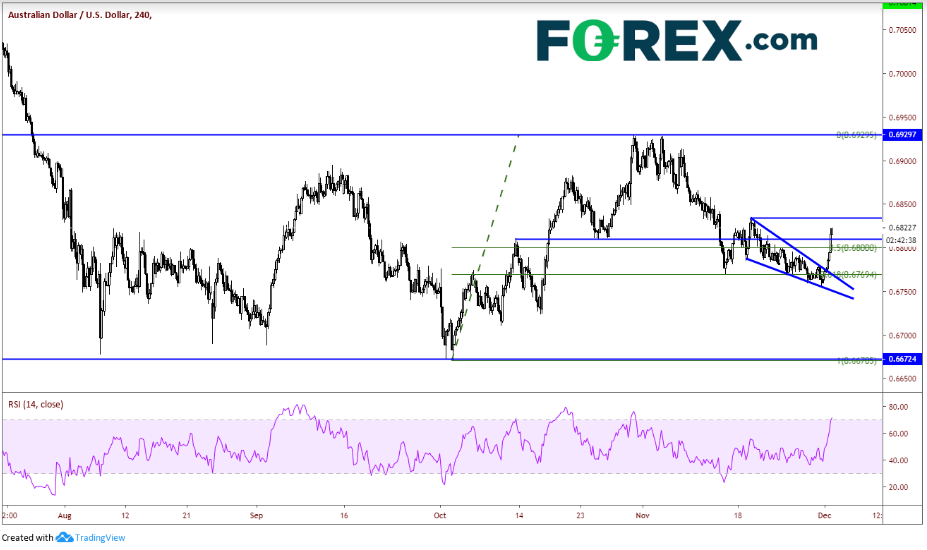Click the 0.70500 price axis label

pyautogui.click(x=902, y=30)
